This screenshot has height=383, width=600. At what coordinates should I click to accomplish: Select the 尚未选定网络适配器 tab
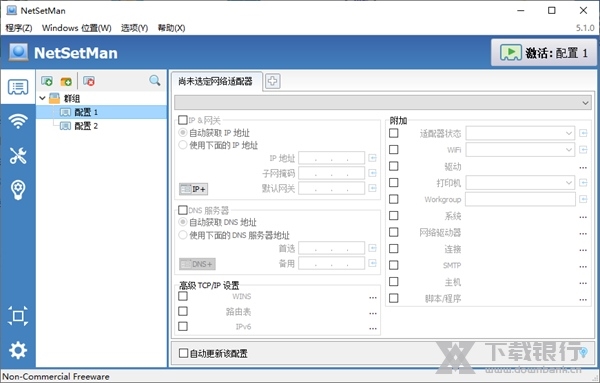point(216,81)
